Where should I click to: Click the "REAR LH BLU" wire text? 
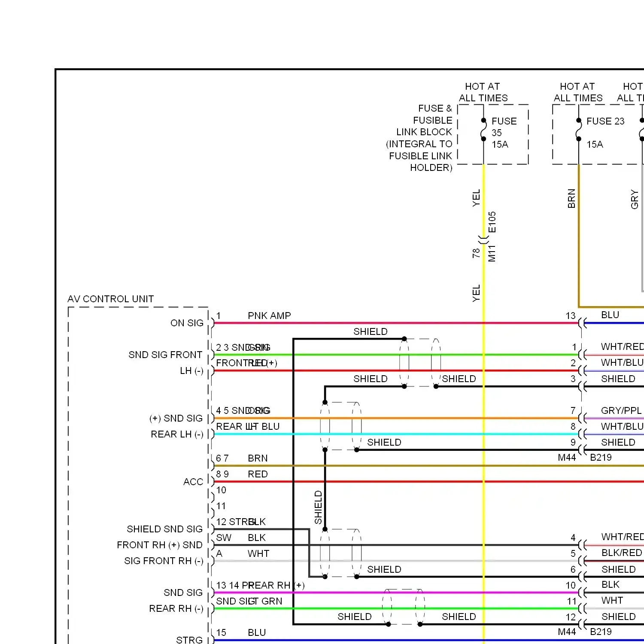248,426
